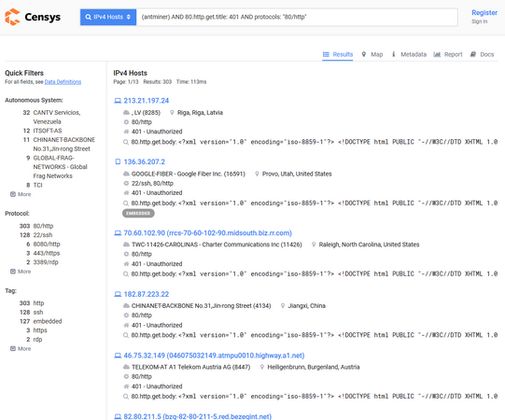The image size is (505, 420).
Task: Click the EMBEDDED tag badge
Action: tap(138, 213)
